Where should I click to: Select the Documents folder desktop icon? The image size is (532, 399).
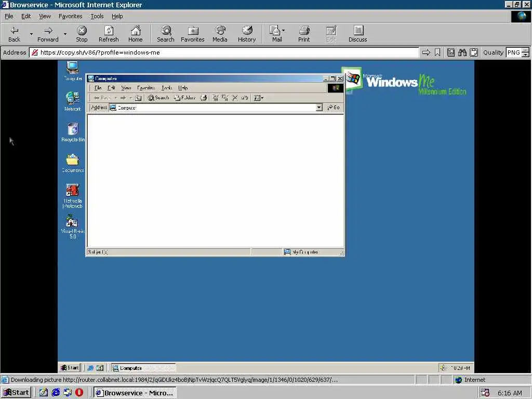(73, 163)
